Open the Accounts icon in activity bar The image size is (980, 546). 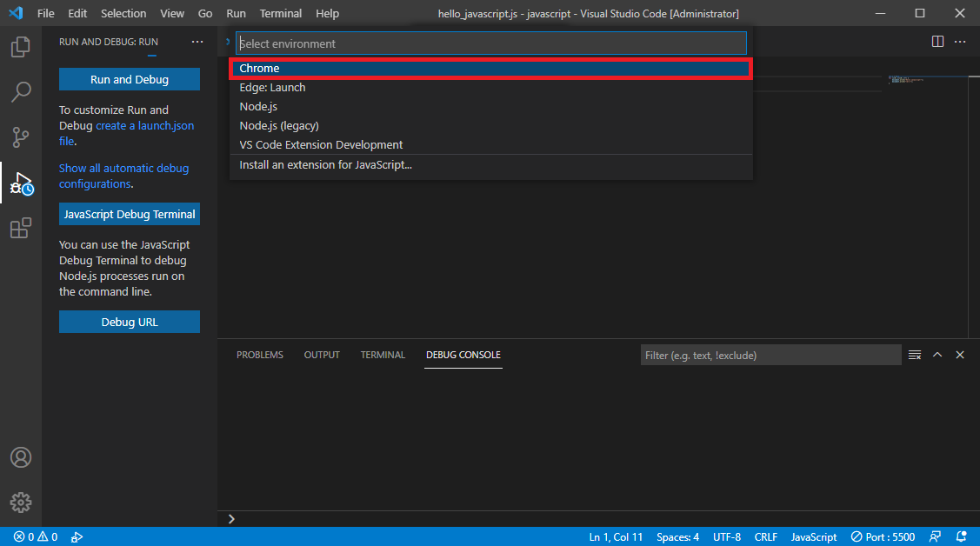21,457
